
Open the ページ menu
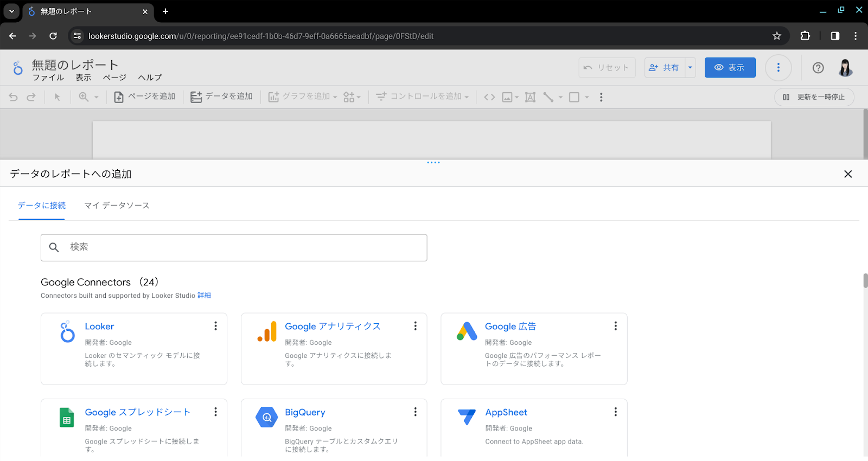click(114, 78)
